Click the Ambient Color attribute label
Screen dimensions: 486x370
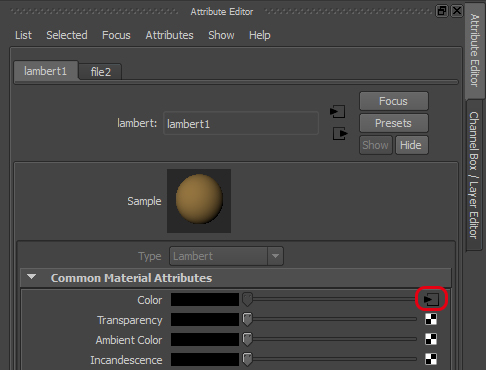[x=129, y=340]
